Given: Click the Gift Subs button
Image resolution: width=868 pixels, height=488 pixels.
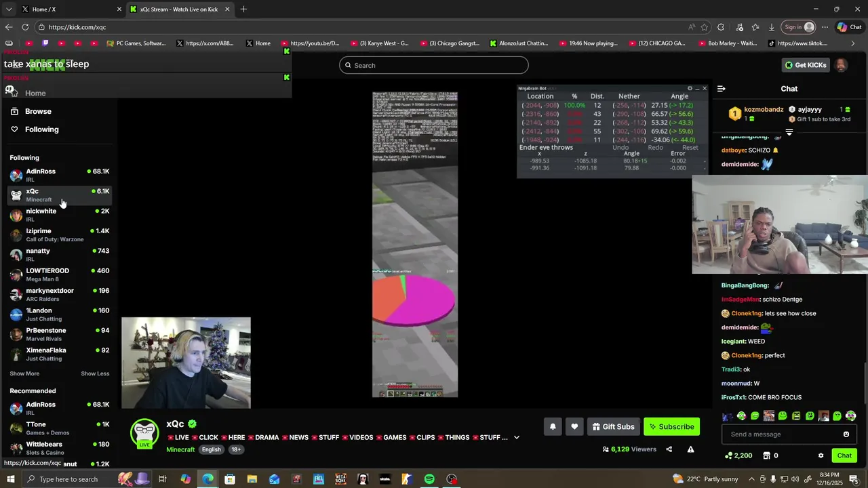Looking at the screenshot, I should pyautogui.click(x=613, y=426).
